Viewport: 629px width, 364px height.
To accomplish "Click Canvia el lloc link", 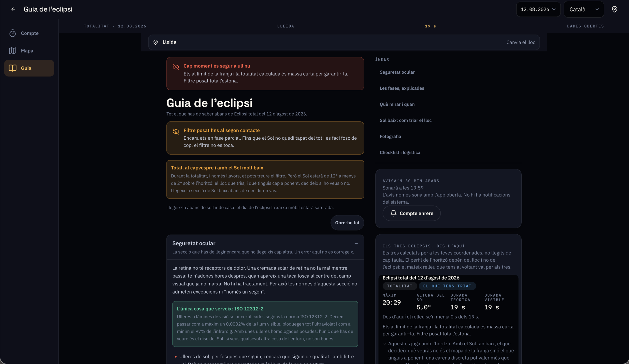I will click(x=521, y=42).
